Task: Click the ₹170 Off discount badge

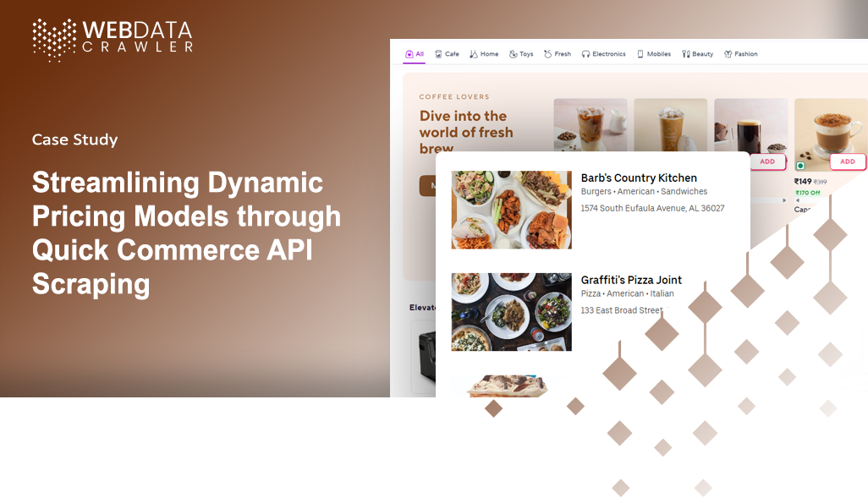Action: 808,193
